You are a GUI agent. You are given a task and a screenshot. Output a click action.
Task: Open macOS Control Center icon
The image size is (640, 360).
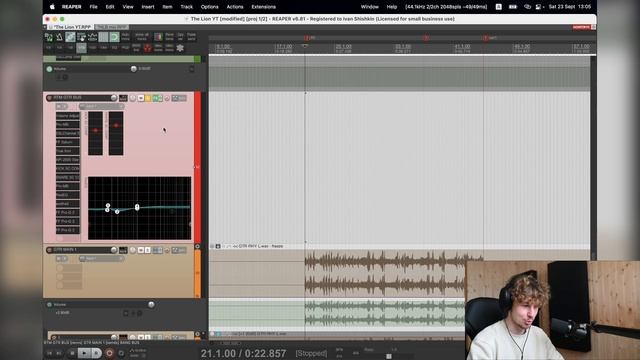[538, 7]
